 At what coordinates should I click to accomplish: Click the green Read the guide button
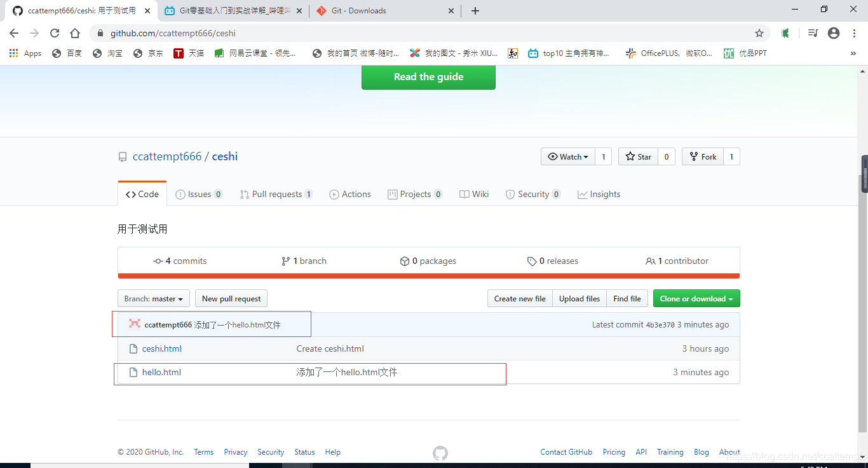[428, 77]
